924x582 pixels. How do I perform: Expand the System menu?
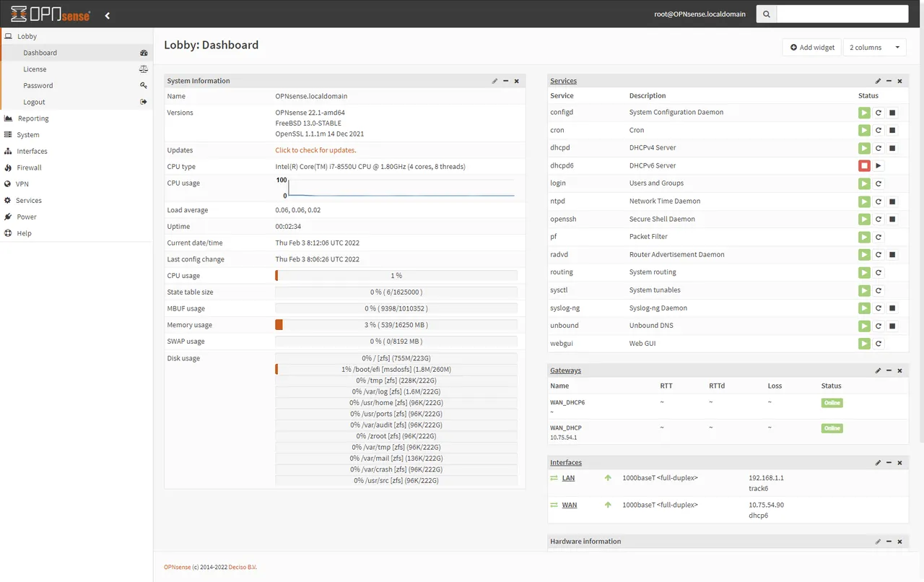(x=77, y=135)
